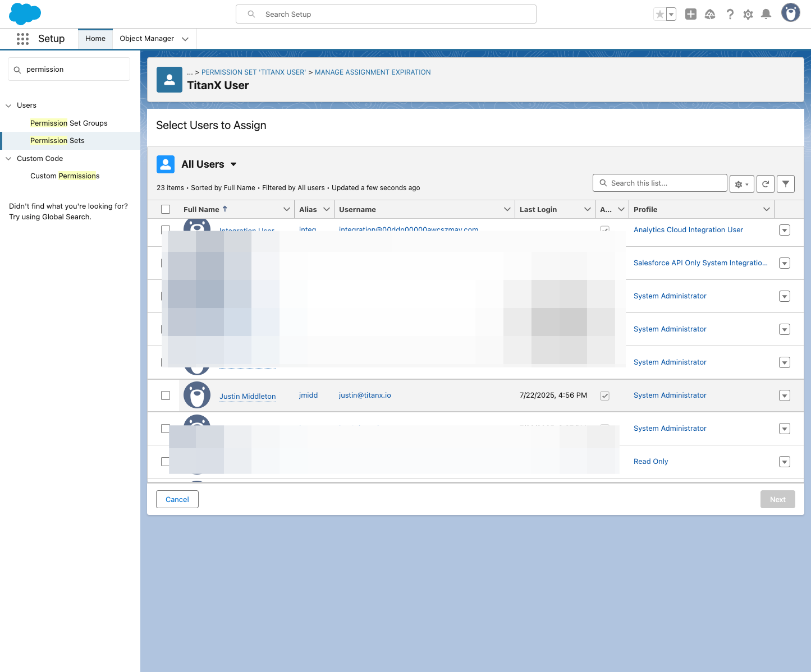Open Username column menu chevron
The width and height of the screenshot is (811, 672).
pos(507,209)
